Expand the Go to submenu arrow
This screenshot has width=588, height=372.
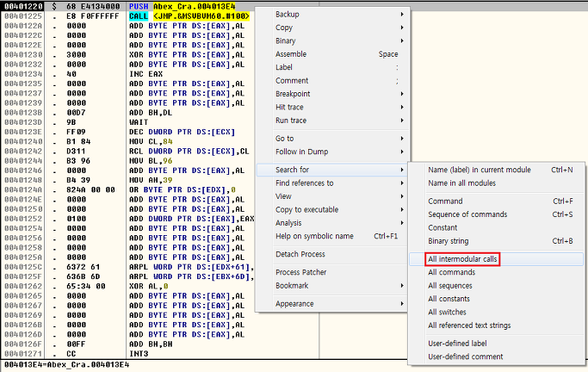(x=402, y=139)
